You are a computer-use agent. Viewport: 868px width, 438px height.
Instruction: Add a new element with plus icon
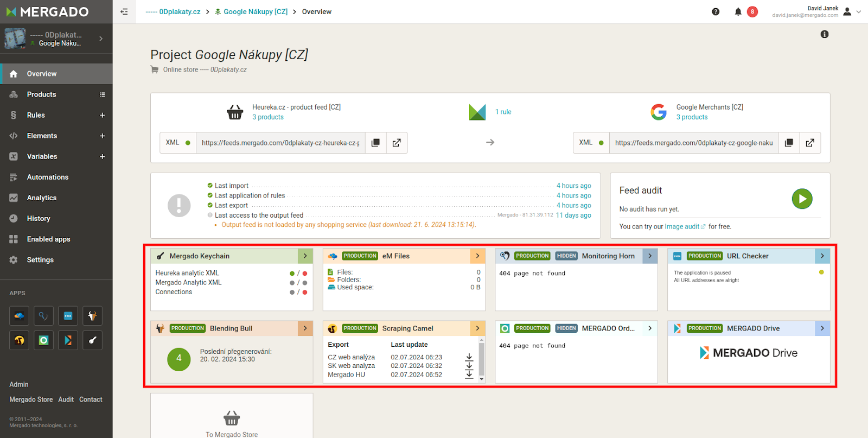pos(102,136)
